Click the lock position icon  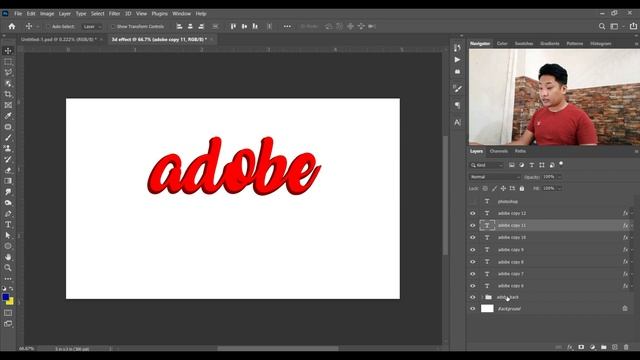point(503,189)
